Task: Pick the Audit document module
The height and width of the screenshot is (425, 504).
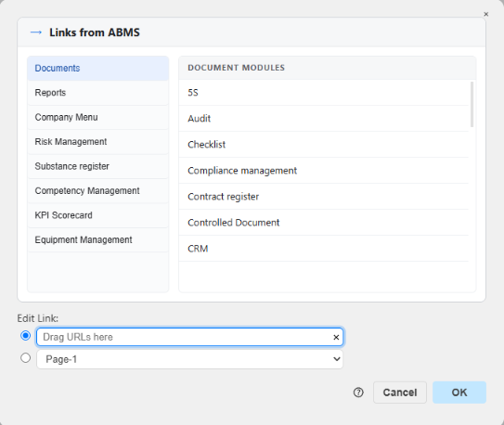Action: pos(324,119)
